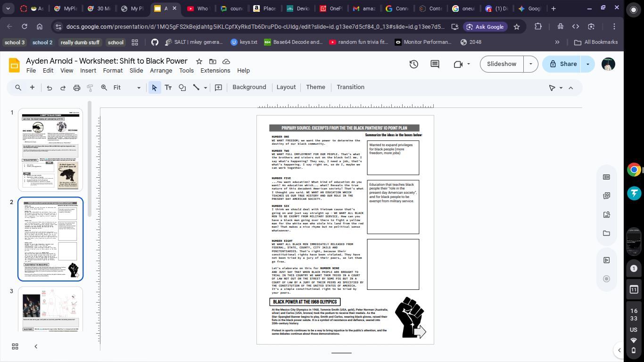Open the comments history icon

point(435,64)
